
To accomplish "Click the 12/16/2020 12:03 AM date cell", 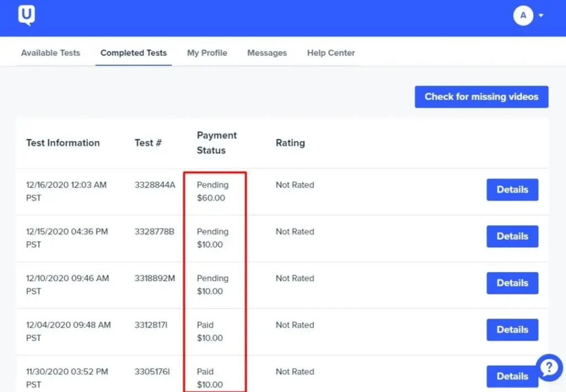I will [x=66, y=192].
